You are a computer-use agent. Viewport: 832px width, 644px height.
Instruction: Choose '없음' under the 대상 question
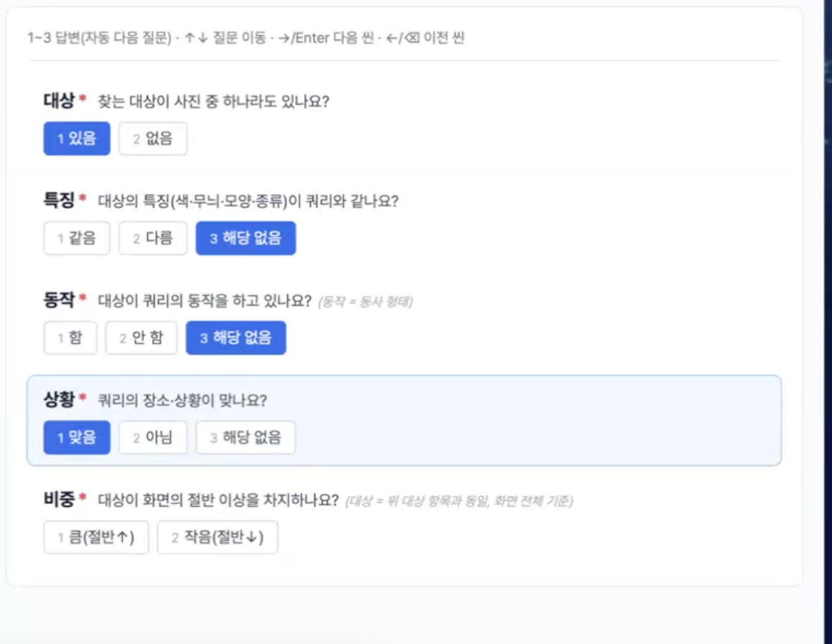[x=153, y=139]
